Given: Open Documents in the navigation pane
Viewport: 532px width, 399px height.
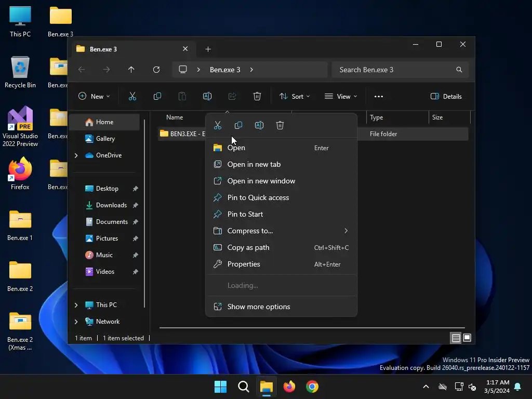Looking at the screenshot, I should [104, 222].
